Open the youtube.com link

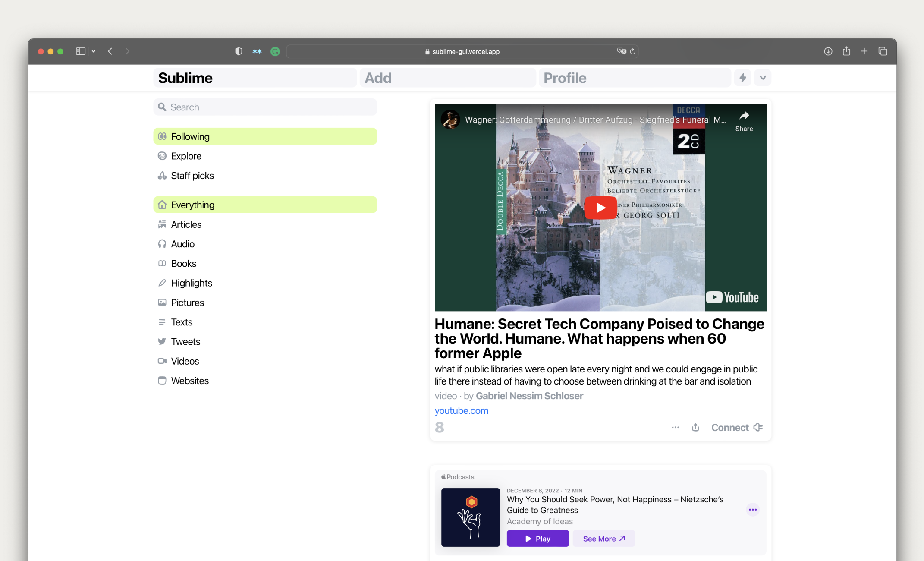[x=461, y=410]
